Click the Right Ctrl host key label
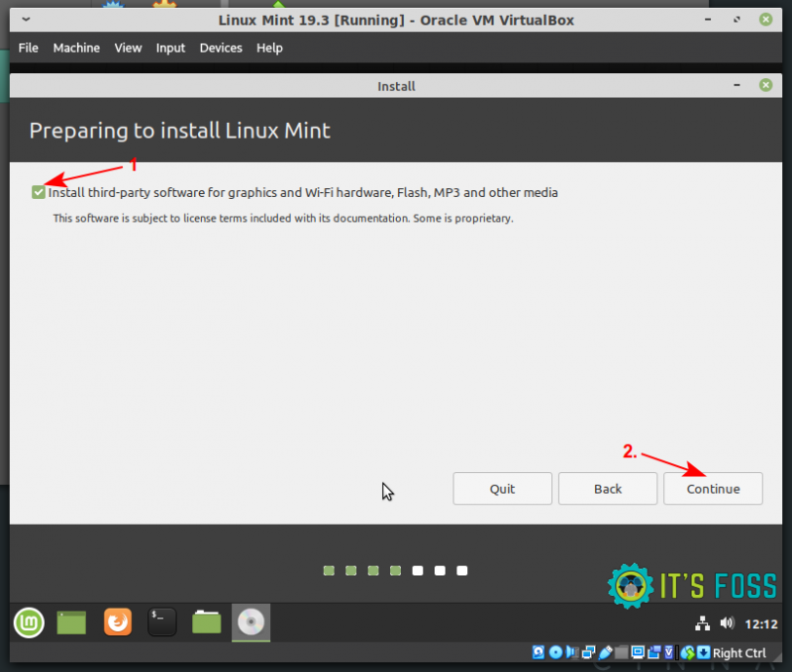Image resolution: width=792 pixels, height=672 pixels. click(x=739, y=653)
